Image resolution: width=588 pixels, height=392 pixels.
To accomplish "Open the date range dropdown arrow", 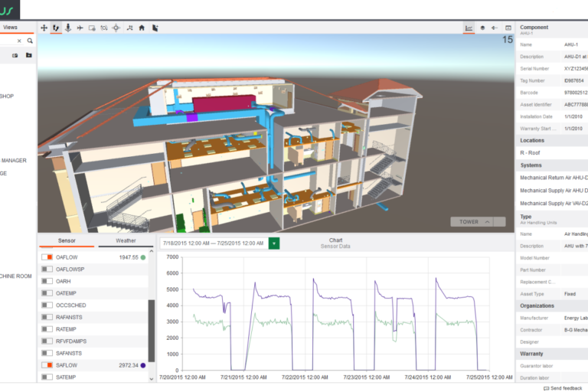I will (274, 243).
